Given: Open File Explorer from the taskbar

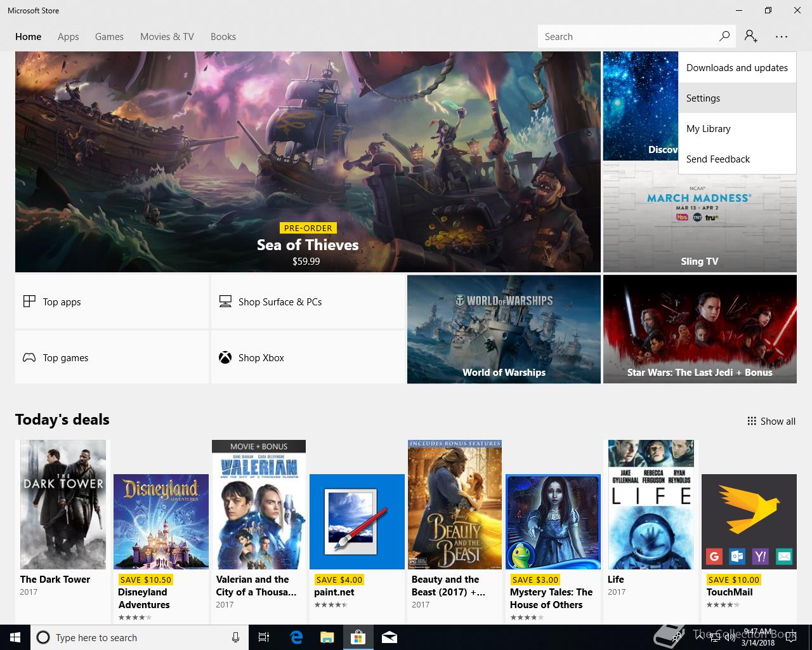Looking at the screenshot, I should click(x=327, y=637).
